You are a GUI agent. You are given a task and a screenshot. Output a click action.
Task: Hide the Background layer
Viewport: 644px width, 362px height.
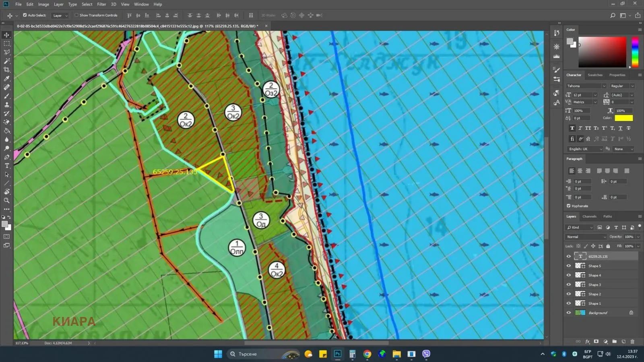(x=569, y=313)
